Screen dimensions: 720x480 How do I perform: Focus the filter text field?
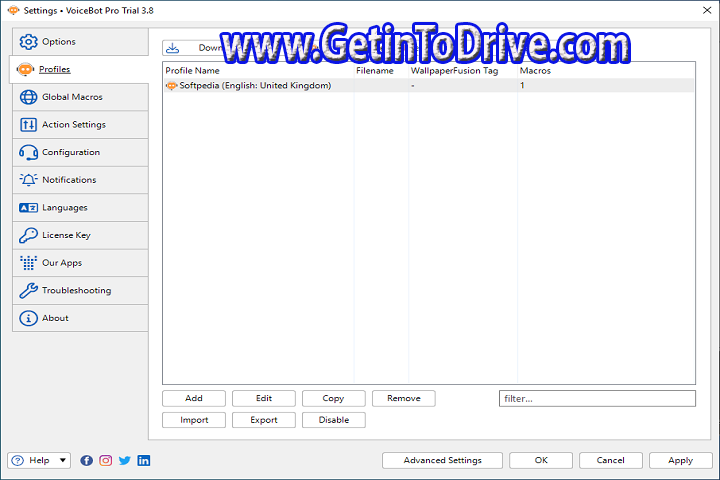tap(597, 399)
